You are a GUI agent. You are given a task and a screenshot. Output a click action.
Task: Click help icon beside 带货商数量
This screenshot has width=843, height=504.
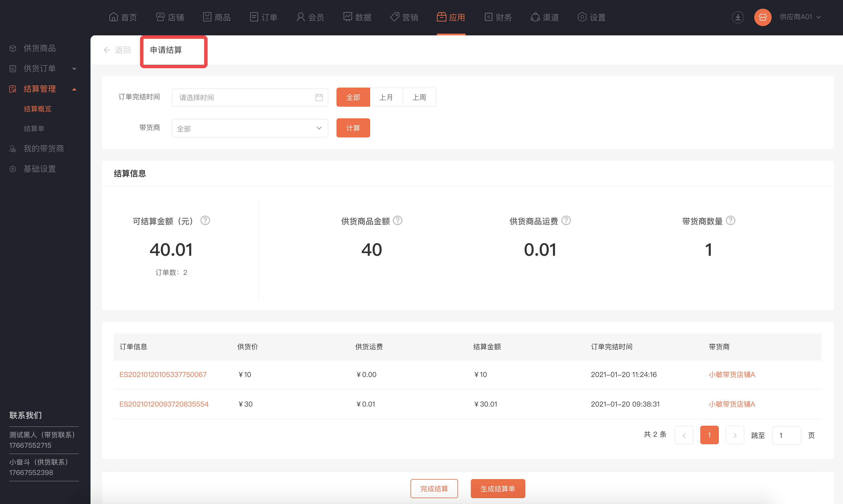click(x=730, y=221)
